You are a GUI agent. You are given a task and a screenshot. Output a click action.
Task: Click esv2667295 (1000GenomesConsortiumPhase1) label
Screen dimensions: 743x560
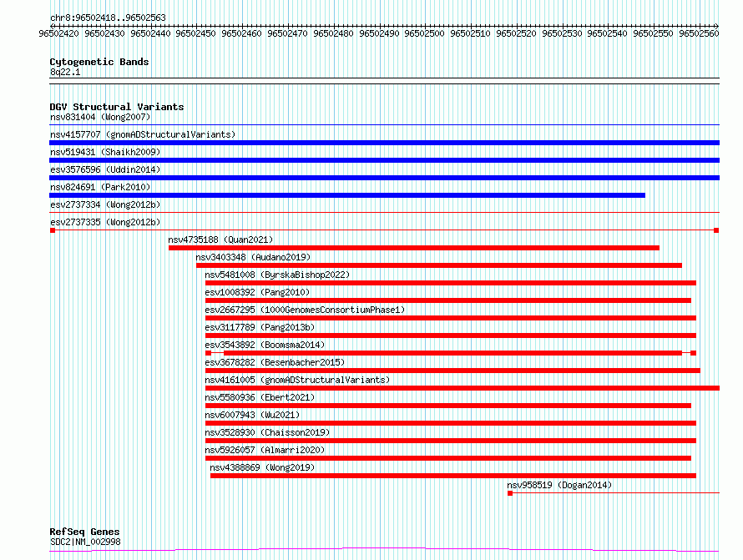point(306,310)
